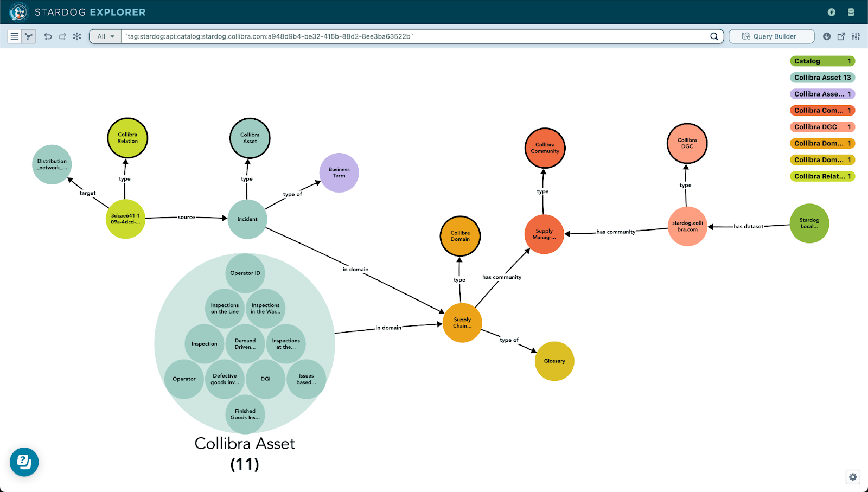Switch to list view

pyautogui.click(x=15, y=36)
